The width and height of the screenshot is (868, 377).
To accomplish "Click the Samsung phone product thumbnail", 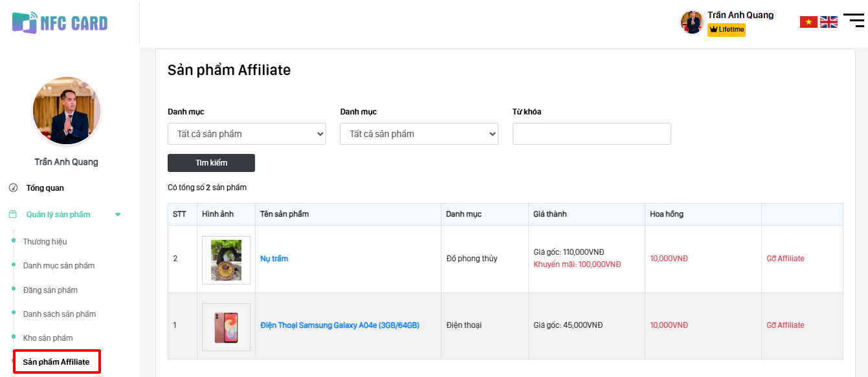I will pos(226,327).
